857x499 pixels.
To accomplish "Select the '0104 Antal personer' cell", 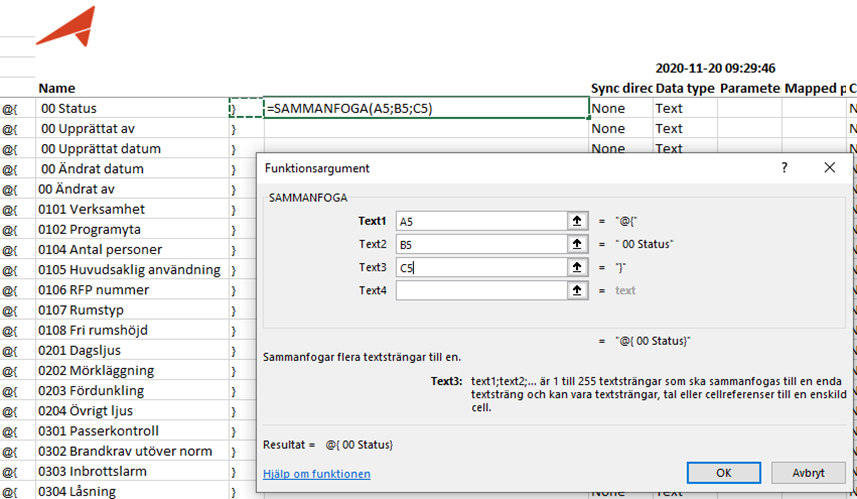I will pos(132,250).
